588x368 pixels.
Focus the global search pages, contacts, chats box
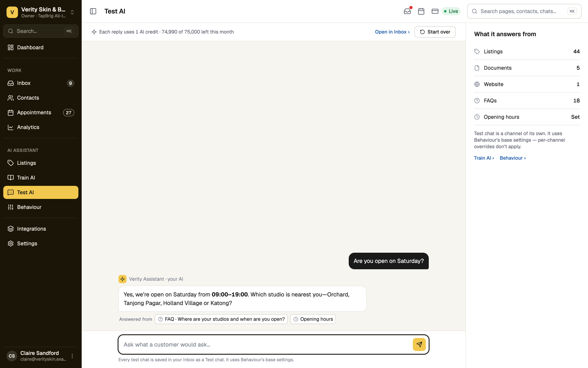click(524, 11)
